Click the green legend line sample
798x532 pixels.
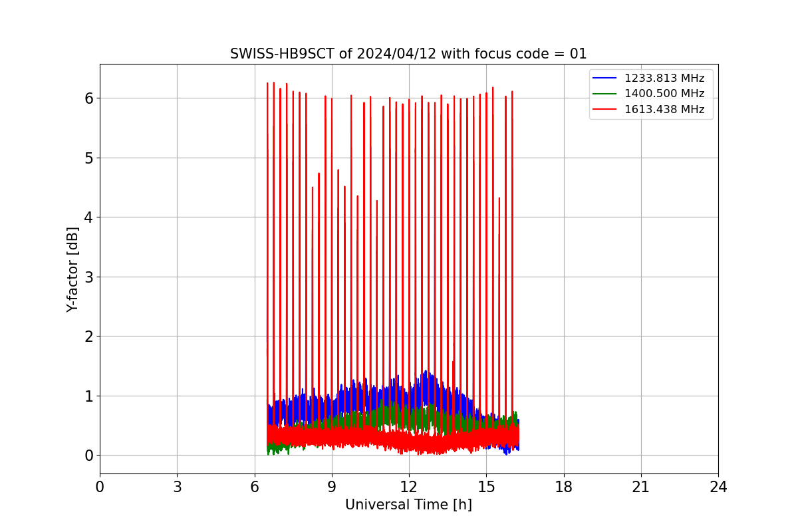605,94
